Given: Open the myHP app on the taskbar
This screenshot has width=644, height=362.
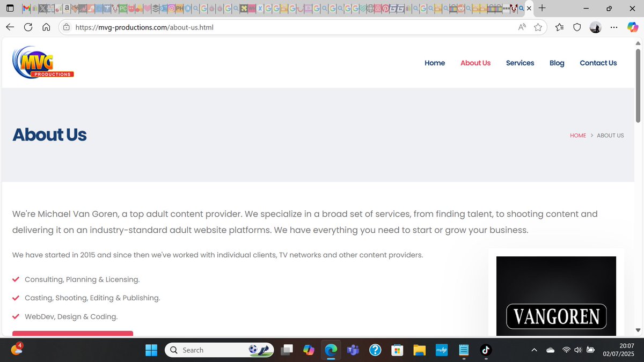Looking at the screenshot, I should pos(441,350).
